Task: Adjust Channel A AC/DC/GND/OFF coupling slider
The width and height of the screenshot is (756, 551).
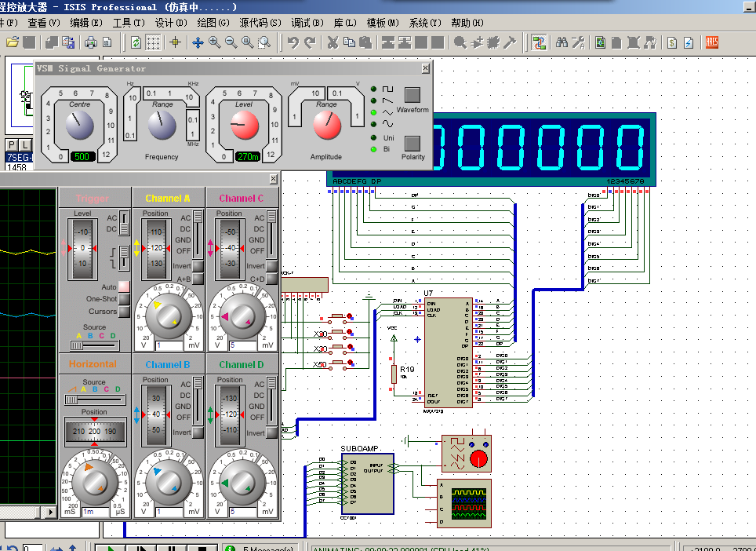Action: 198,235
